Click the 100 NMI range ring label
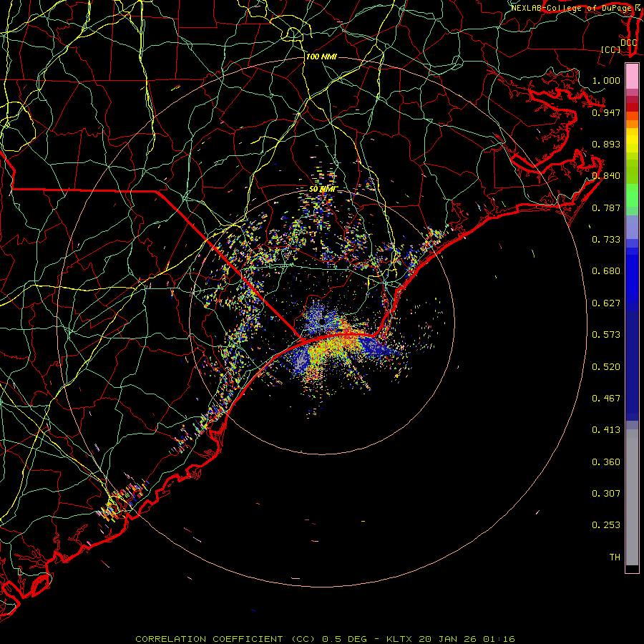 321,57
